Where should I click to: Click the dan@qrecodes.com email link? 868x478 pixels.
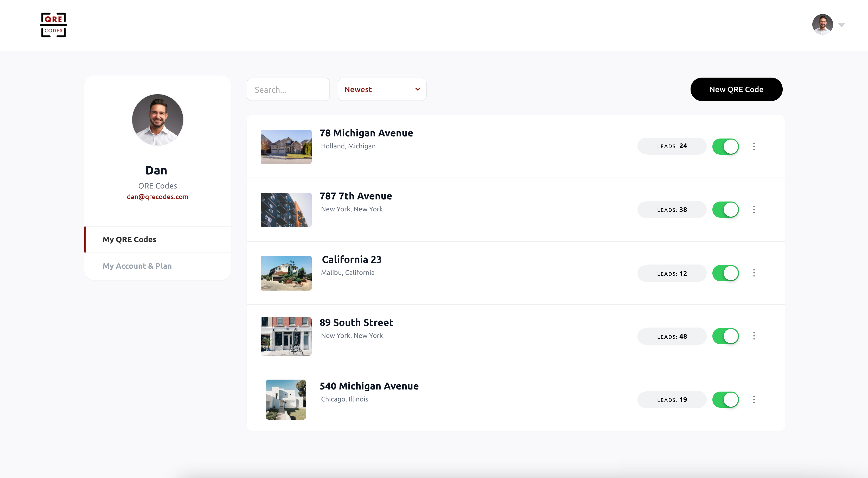click(x=157, y=197)
